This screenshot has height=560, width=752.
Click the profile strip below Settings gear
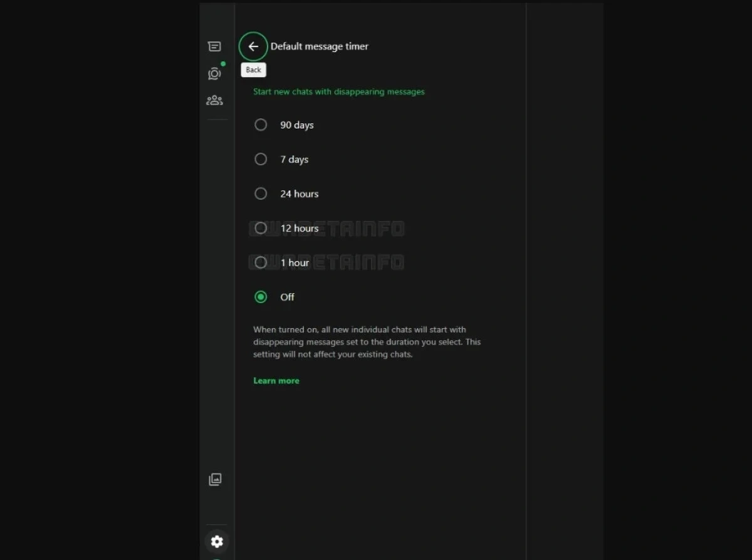click(x=217, y=557)
